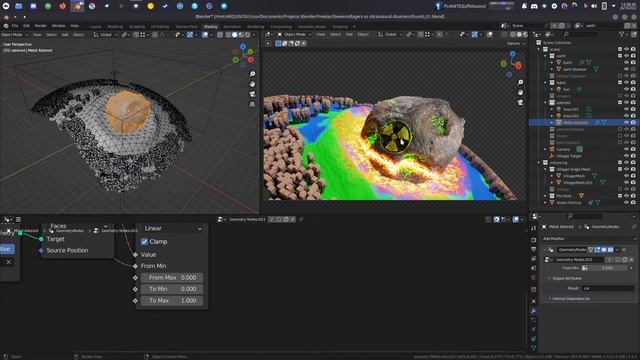Enable the Villager Explosion collection checkbox
The height and width of the screenshot is (360, 640).
click(x=620, y=76)
